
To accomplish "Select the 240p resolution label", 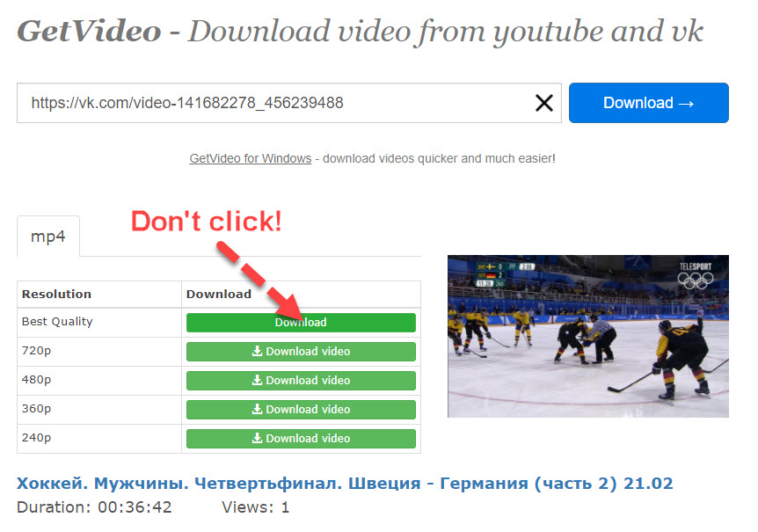I will [x=36, y=438].
